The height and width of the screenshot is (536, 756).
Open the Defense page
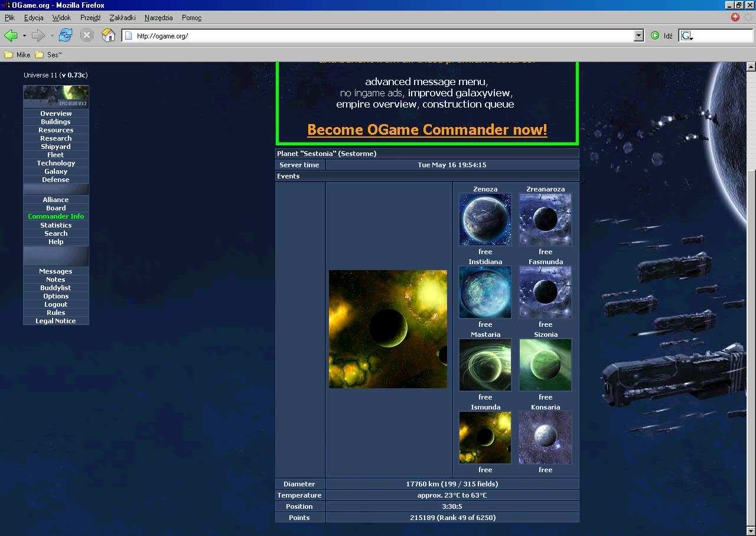[x=56, y=180]
